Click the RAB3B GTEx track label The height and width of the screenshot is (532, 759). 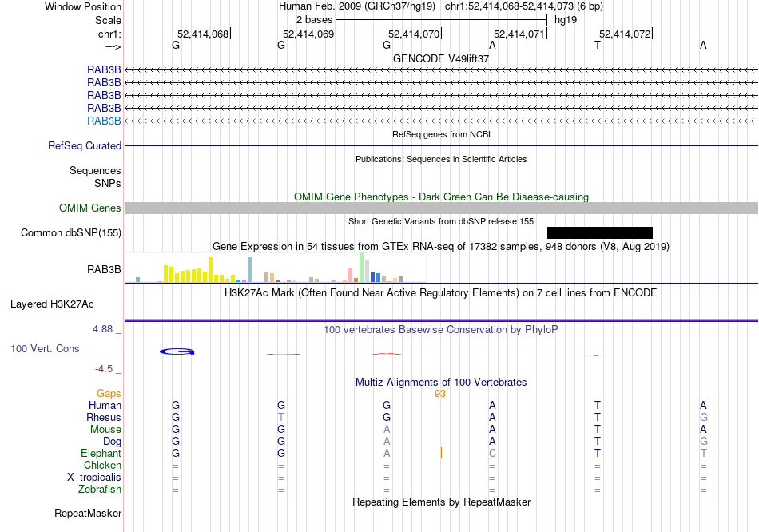pos(104,270)
